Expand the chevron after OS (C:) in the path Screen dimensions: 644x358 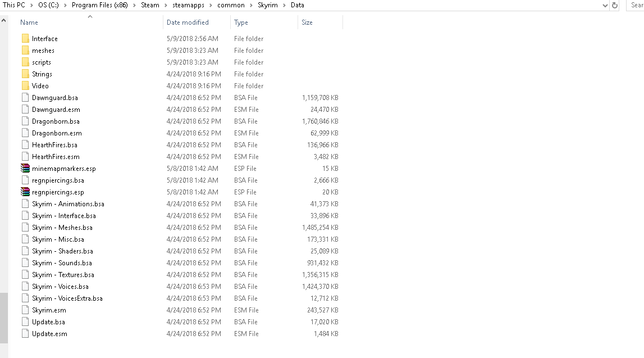(65, 6)
